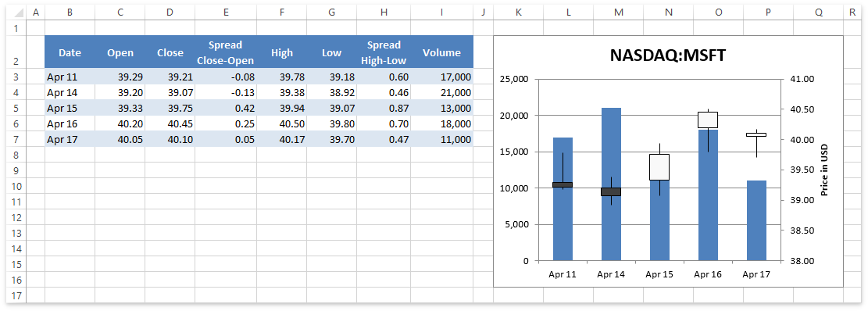This screenshot has width=868, height=311.
Task: Select the Volume header cell
Action: [x=441, y=52]
